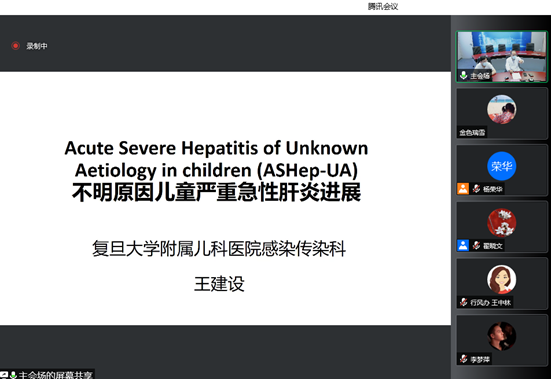Click the 金色瑞雪 name label
The height and width of the screenshot is (379, 551).
pos(472,132)
